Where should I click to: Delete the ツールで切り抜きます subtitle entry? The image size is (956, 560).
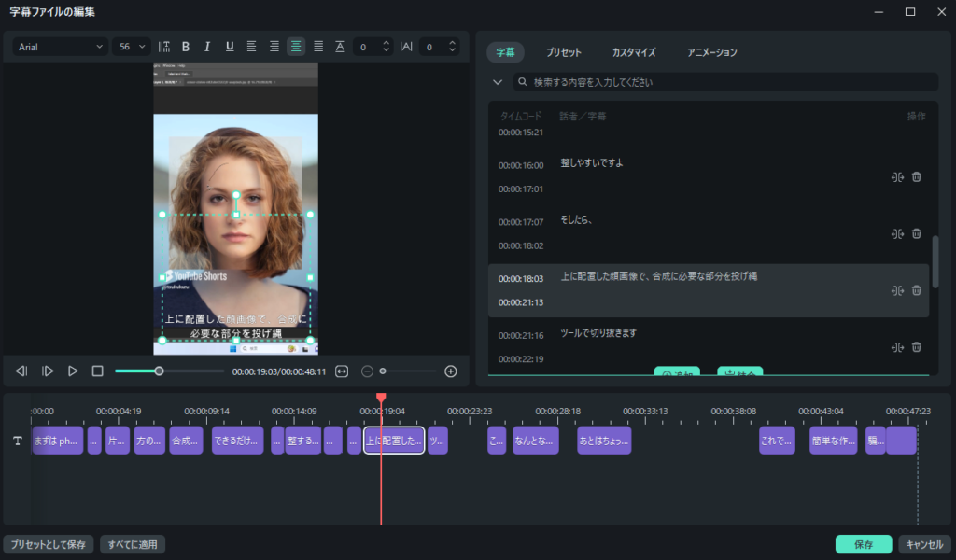[x=916, y=347]
